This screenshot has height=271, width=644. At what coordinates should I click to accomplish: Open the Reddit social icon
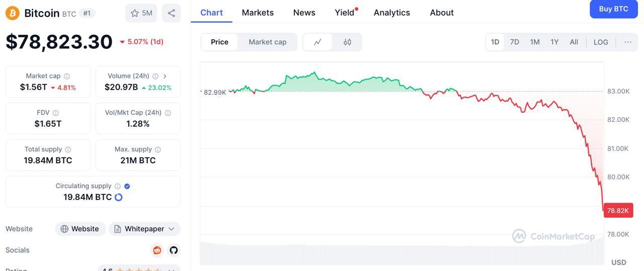[x=157, y=250]
